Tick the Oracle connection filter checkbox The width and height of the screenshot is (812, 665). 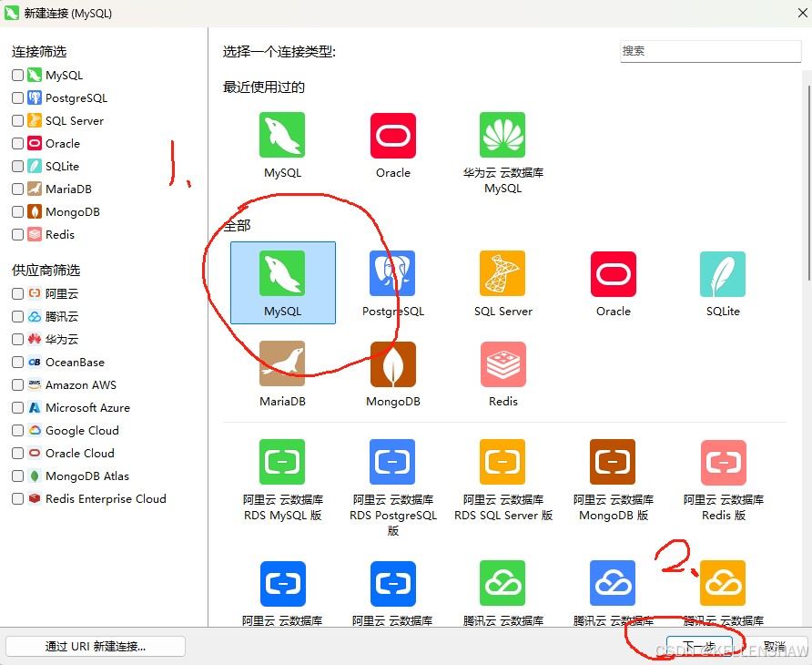(x=17, y=144)
